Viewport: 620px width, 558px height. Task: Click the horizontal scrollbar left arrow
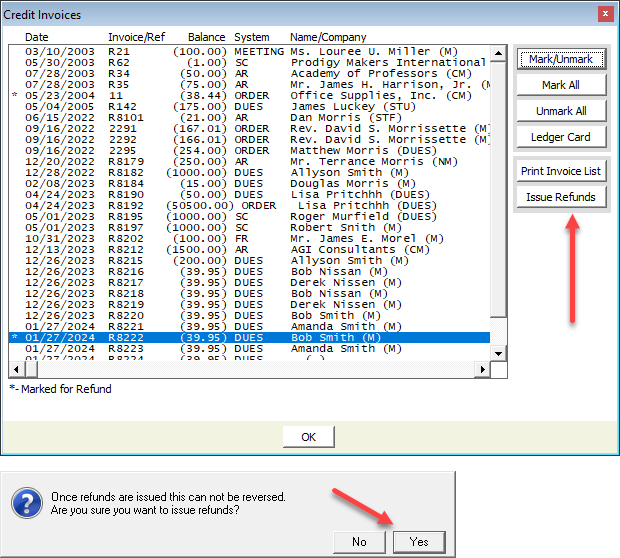click(17, 370)
